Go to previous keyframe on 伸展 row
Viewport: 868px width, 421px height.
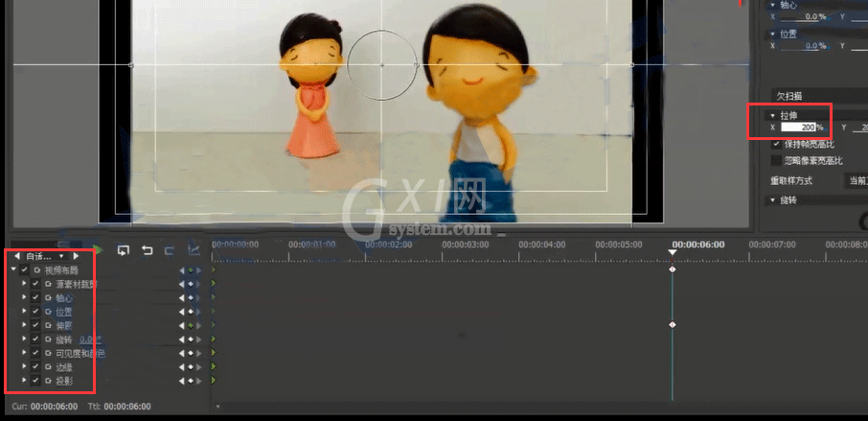point(181,326)
